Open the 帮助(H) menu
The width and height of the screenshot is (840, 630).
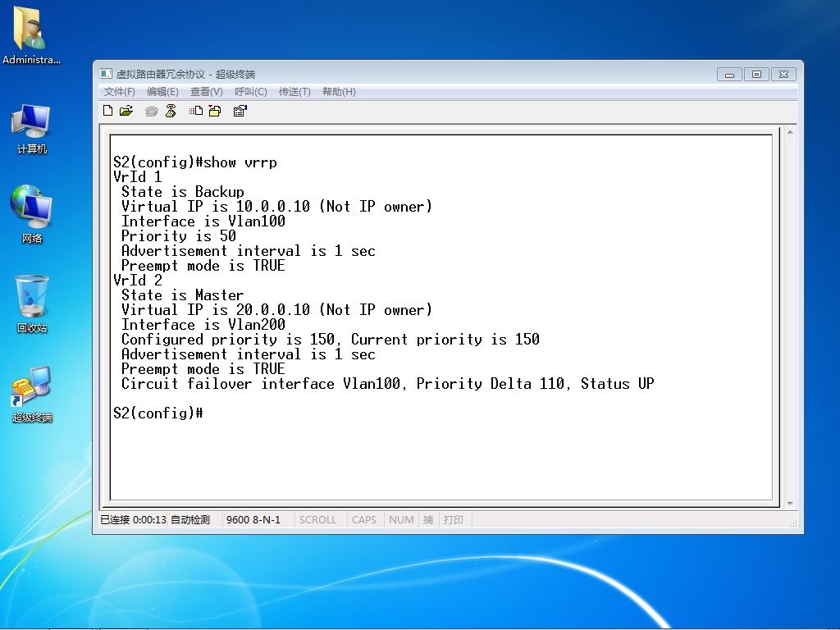click(339, 92)
